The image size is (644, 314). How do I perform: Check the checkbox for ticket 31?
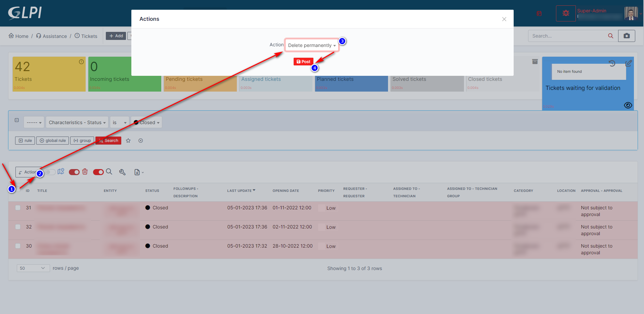click(18, 208)
